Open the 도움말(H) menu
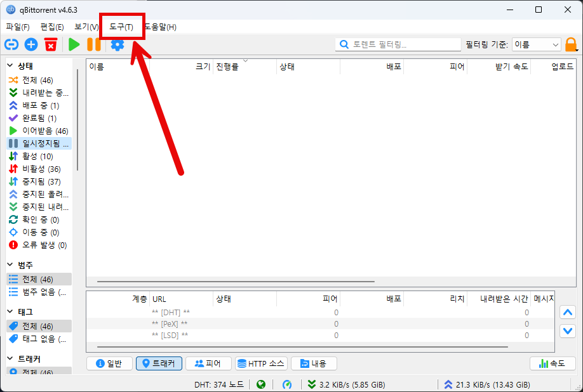Image resolution: width=583 pixels, height=392 pixels. pos(161,27)
